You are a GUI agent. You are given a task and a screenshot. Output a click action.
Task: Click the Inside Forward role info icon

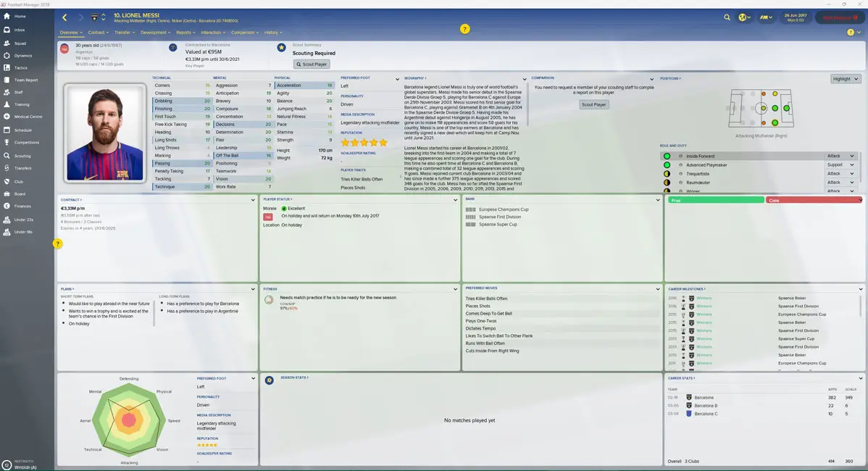[680, 156]
